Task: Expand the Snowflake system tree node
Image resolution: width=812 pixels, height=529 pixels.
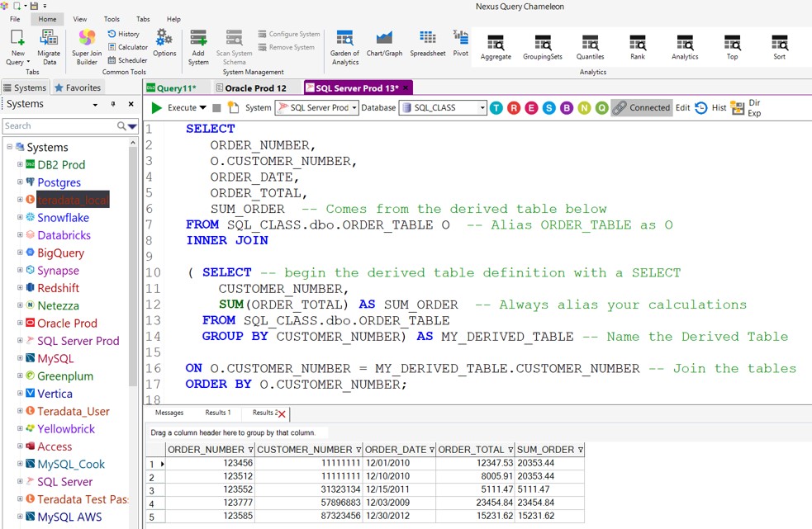Action: click(20, 218)
